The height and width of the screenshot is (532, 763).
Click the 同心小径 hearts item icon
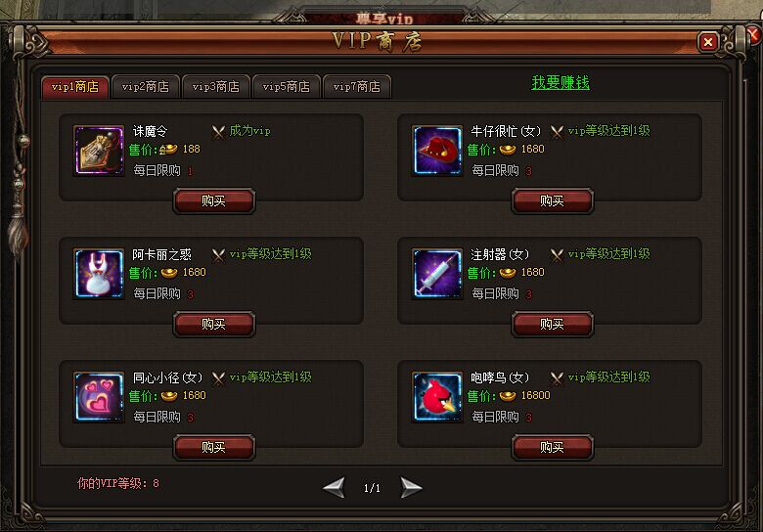[99, 397]
